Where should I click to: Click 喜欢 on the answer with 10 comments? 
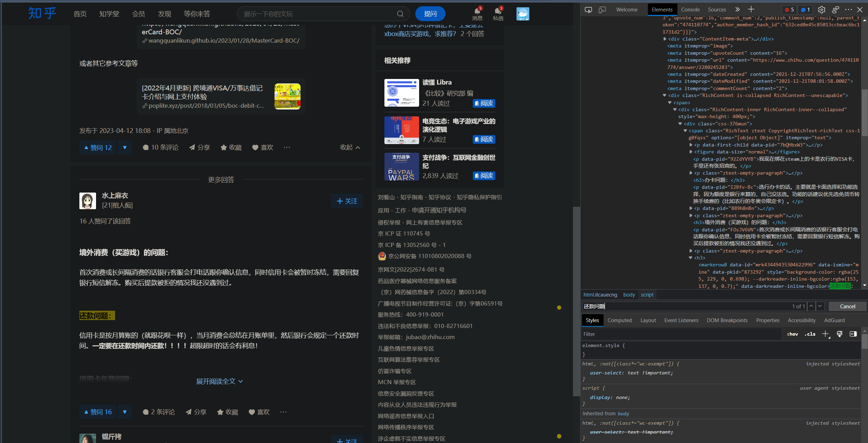coord(263,148)
